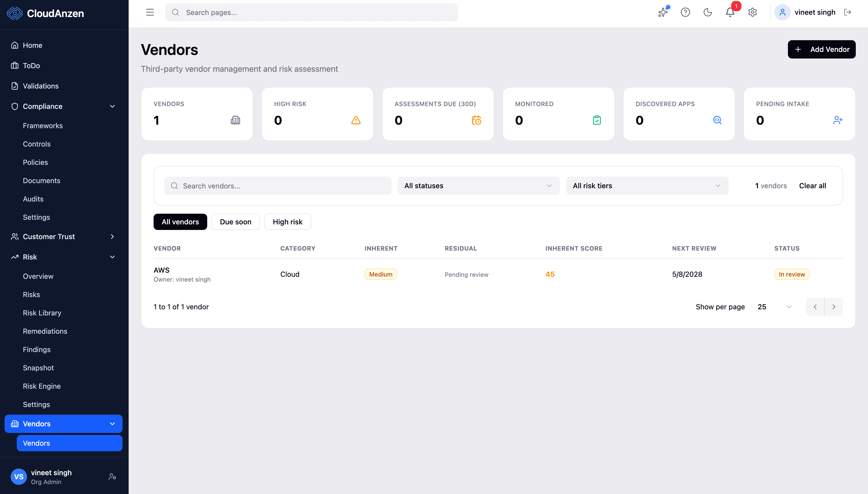Collapse the Vendors section chevron in sidebar
Image resolution: width=868 pixels, height=494 pixels.
tap(112, 424)
